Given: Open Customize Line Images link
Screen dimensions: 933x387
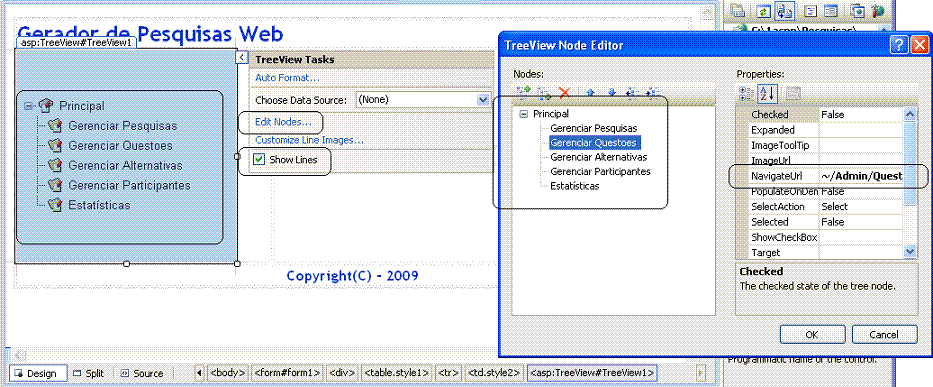Looking at the screenshot, I should 309,141.
